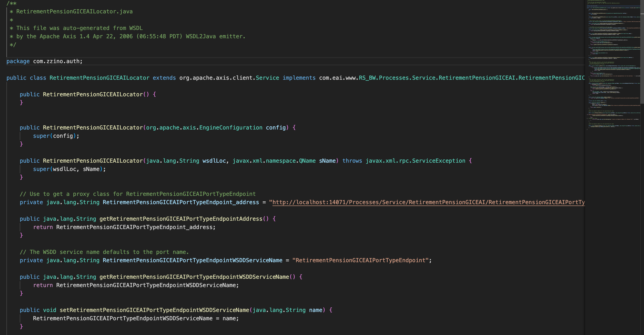The width and height of the screenshot is (644, 335).
Task: Click 'throws' keyword in constructor signature
Action: coord(352,161)
